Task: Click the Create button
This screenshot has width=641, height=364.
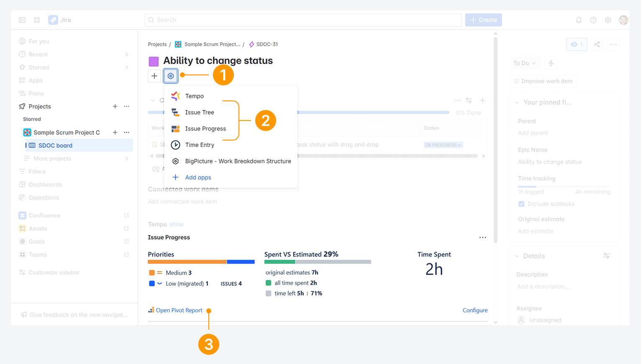Action: click(483, 20)
